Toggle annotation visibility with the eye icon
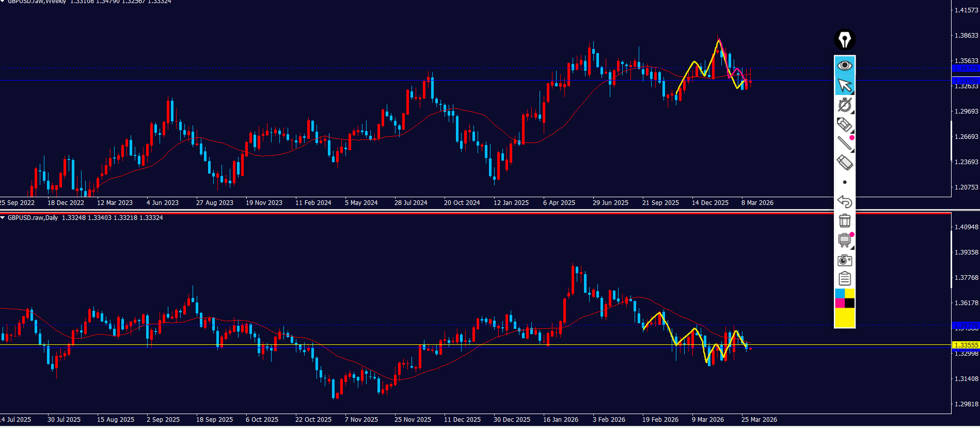Image resolution: width=980 pixels, height=428 pixels. coord(844,66)
